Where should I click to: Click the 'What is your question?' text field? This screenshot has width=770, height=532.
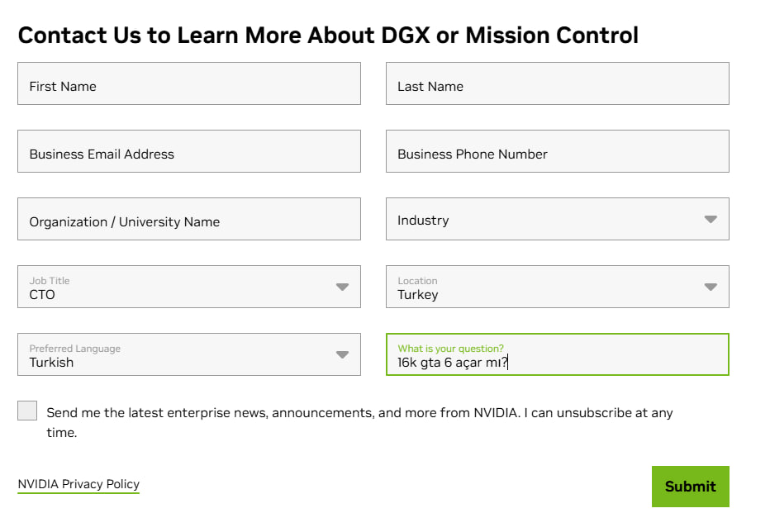558,354
